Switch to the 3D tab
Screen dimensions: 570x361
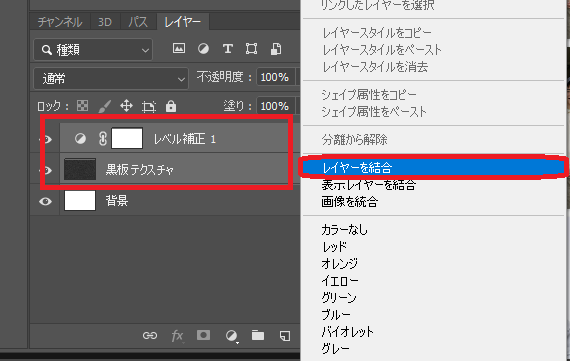pyautogui.click(x=105, y=22)
